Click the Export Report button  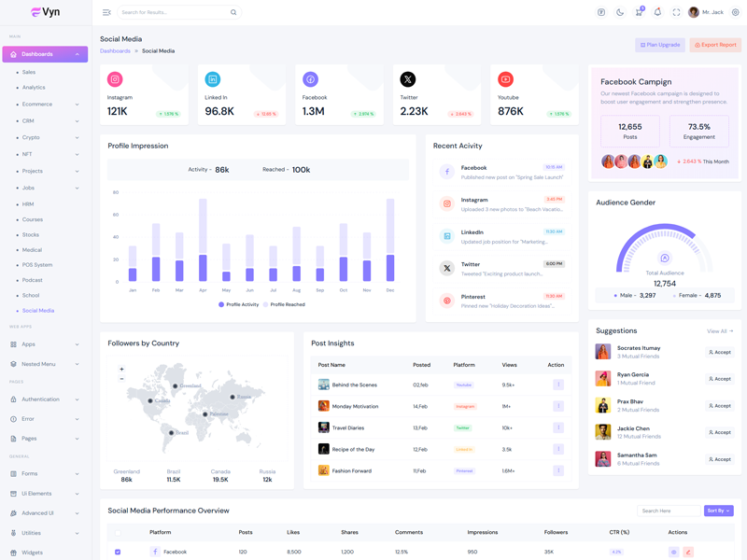pyautogui.click(x=715, y=45)
